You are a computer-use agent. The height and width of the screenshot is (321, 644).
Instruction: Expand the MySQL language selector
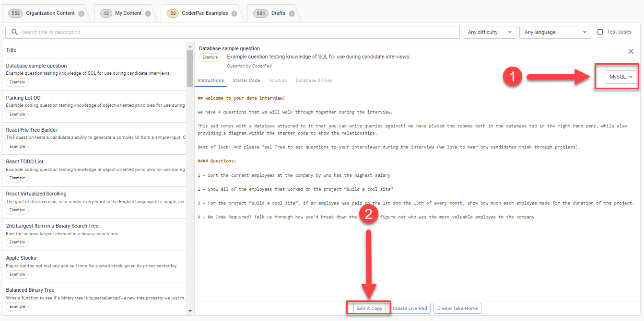(x=621, y=77)
